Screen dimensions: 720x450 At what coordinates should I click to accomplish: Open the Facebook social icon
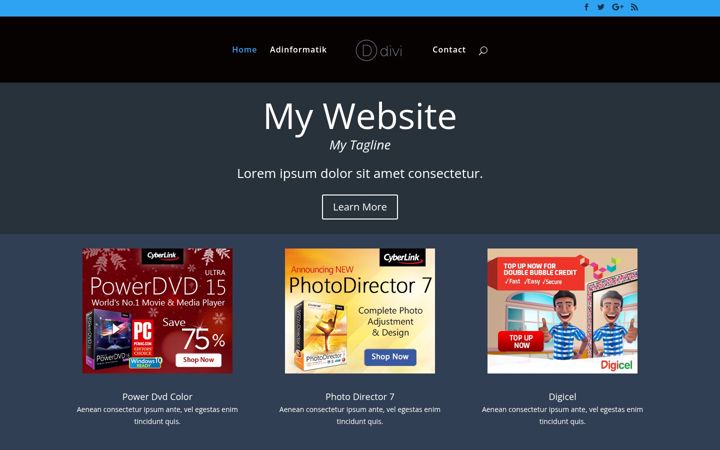[586, 7]
